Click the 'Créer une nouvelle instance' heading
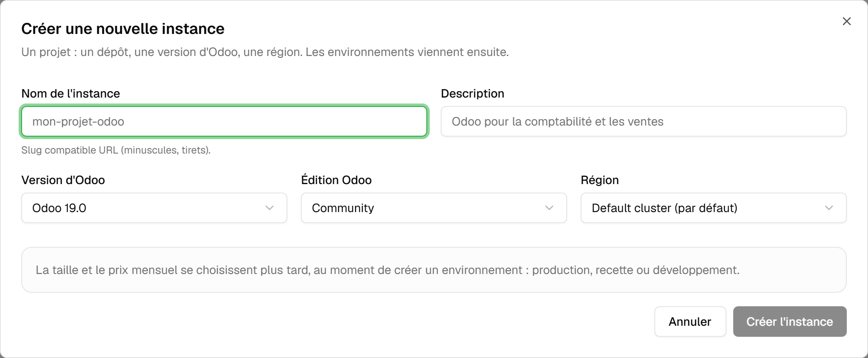The image size is (868, 358). click(123, 29)
